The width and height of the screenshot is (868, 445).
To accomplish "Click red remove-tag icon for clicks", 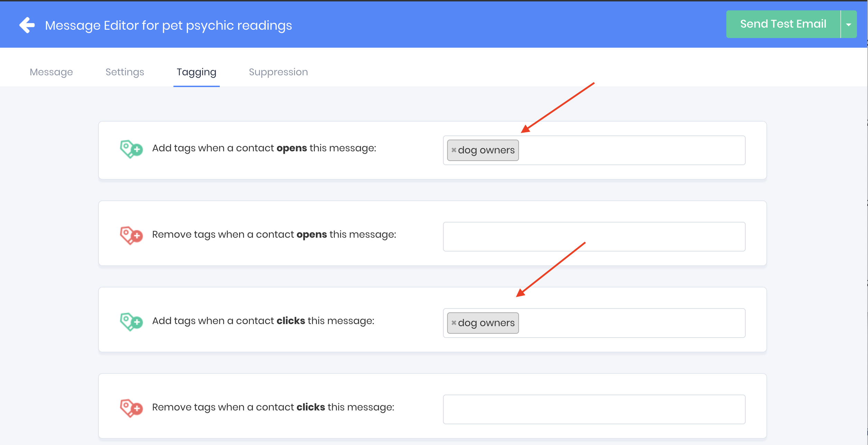I will (131, 408).
